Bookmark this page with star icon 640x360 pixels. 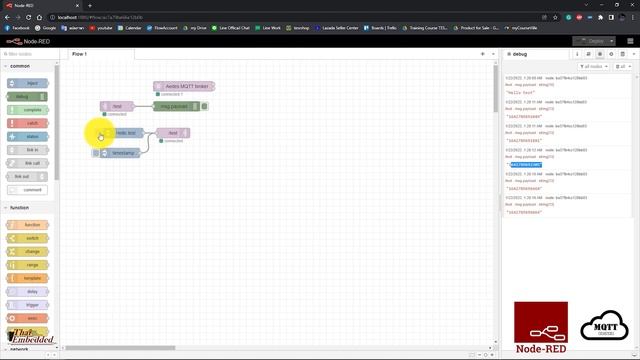coord(555,17)
